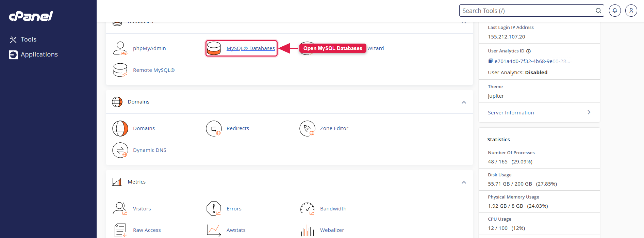Screen dimensions: 644x238
Task: Open the Domains tool link
Action: (x=144, y=128)
